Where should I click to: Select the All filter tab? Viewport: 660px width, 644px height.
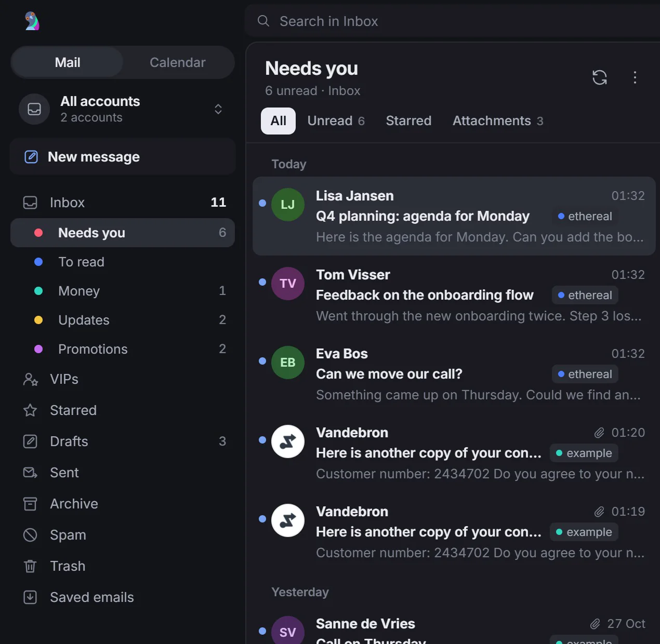(278, 121)
